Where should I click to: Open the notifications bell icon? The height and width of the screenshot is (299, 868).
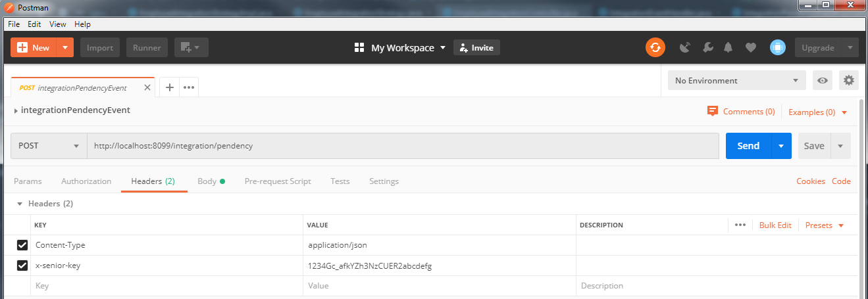click(x=728, y=47)
